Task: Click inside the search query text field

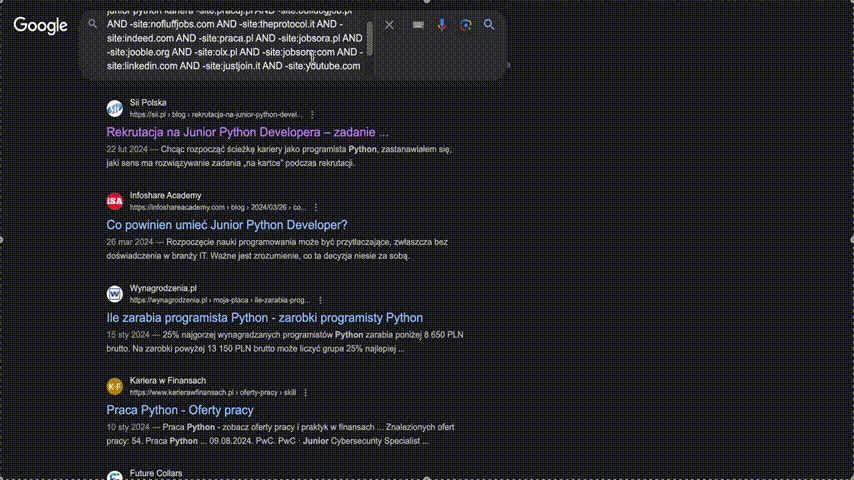Action: click(235, 41)
